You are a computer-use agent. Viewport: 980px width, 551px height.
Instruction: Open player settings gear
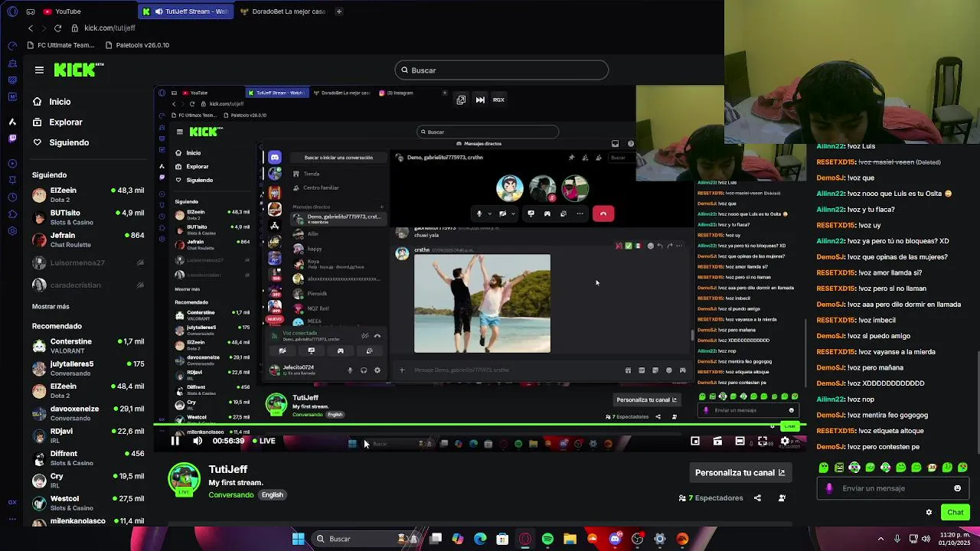coord(785,441)
